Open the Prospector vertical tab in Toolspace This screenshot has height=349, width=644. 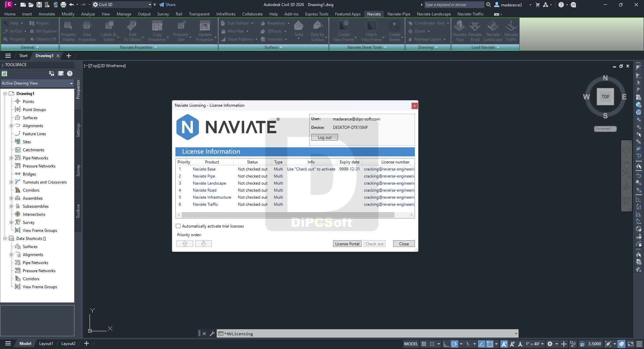pos(78,89)
